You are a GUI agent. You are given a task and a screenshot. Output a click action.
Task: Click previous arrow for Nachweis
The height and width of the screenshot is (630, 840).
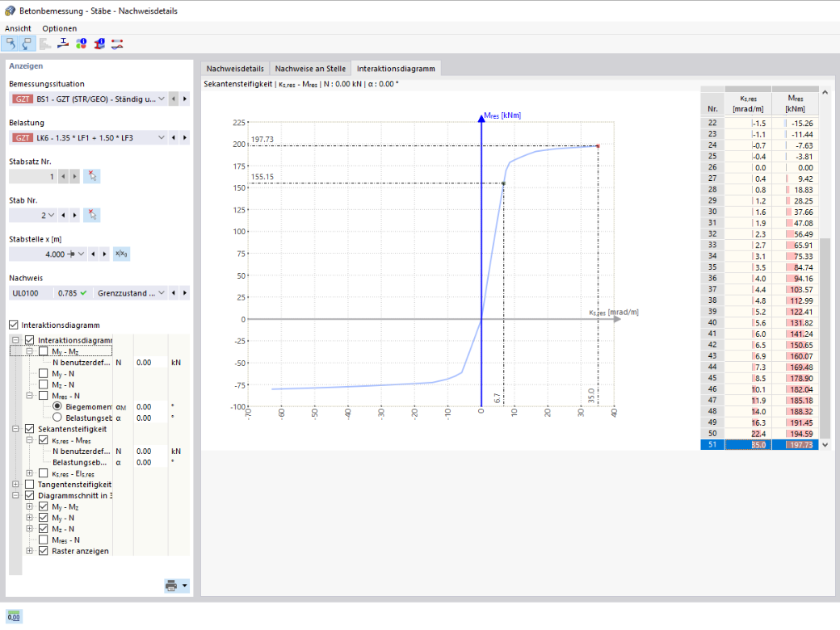tap(174, 293)
